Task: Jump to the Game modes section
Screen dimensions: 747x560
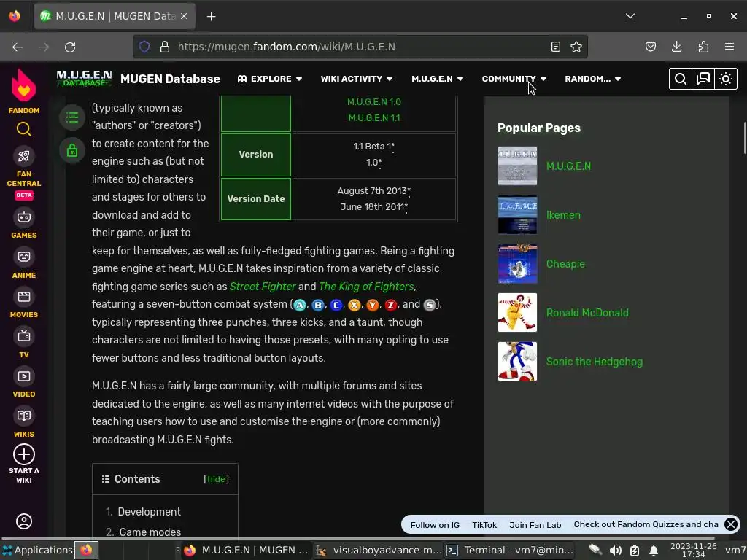Action: pos(150,532)
